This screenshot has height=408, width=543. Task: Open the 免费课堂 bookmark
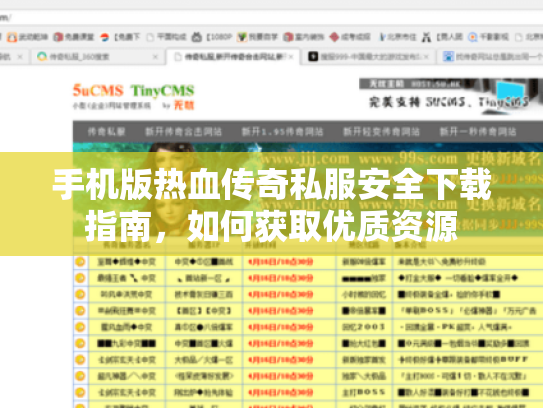point(74,37)
